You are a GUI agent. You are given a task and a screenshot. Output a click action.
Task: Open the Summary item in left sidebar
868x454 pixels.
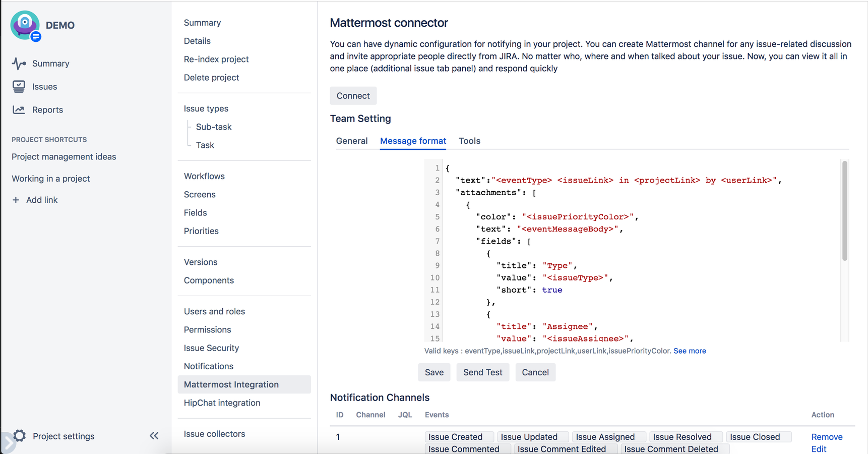(50, 64)
